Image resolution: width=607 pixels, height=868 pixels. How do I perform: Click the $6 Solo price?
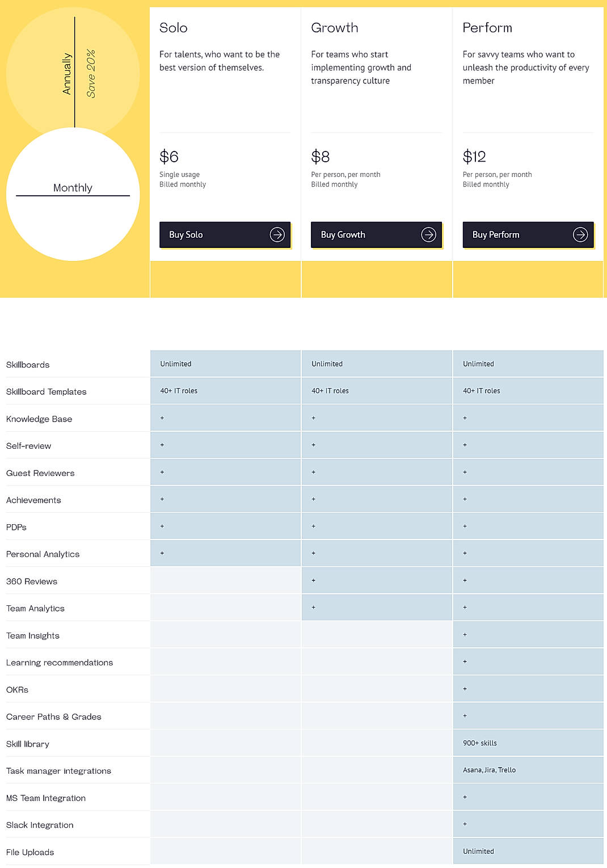pyautogui.click(x=169, y=157)
